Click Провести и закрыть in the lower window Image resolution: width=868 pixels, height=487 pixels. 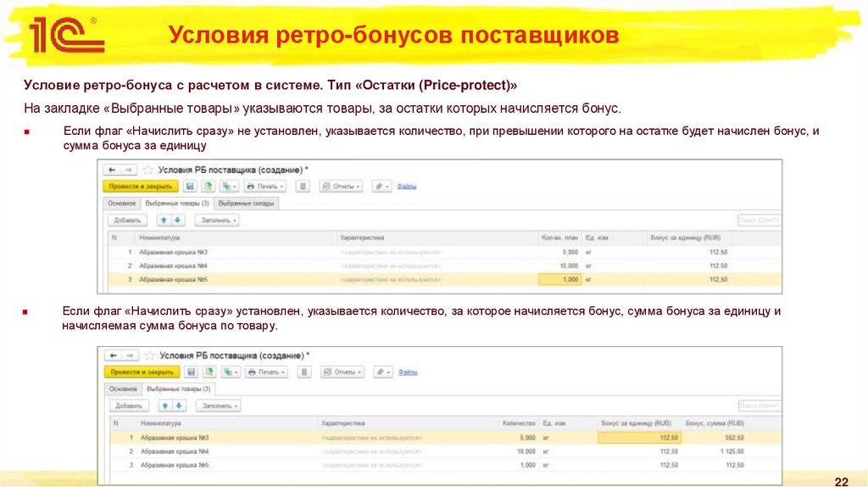click(x=142, y=372)
